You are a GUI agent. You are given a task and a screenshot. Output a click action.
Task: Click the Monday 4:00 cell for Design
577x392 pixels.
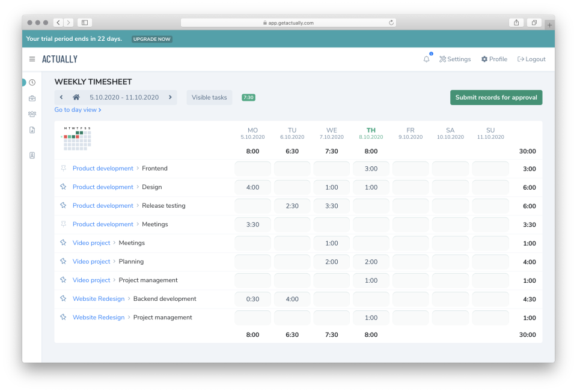252,187
